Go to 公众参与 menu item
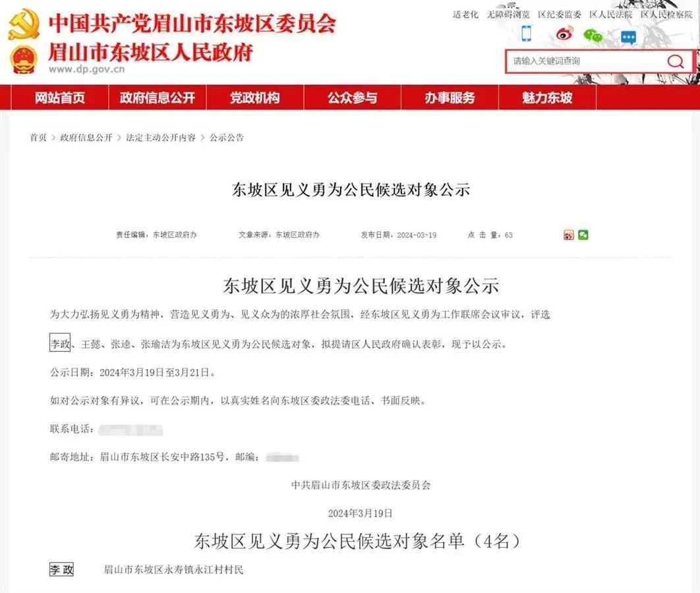Viewport: 700px width, 593px height. [x=353, y=98]
